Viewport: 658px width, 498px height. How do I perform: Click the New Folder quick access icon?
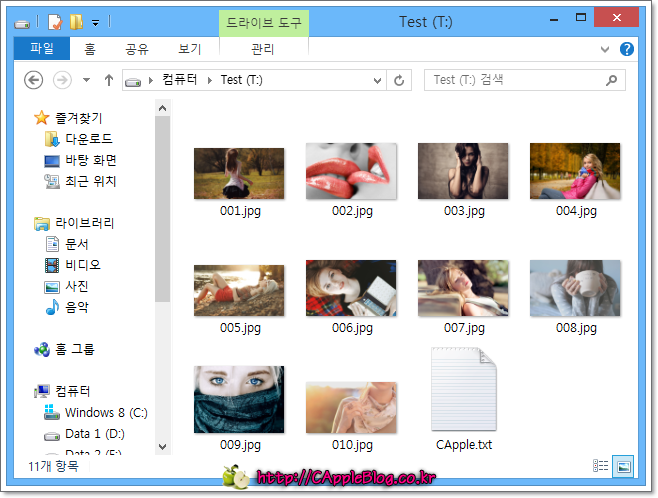click(x=76, y=22)
